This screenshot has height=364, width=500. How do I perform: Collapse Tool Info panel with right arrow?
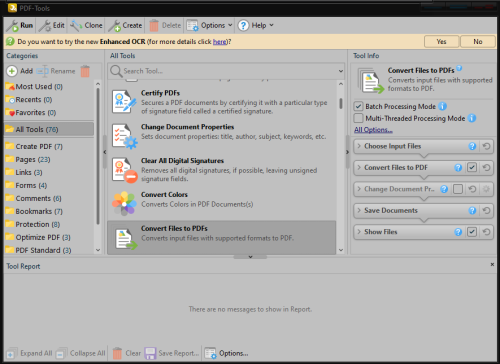347,152
